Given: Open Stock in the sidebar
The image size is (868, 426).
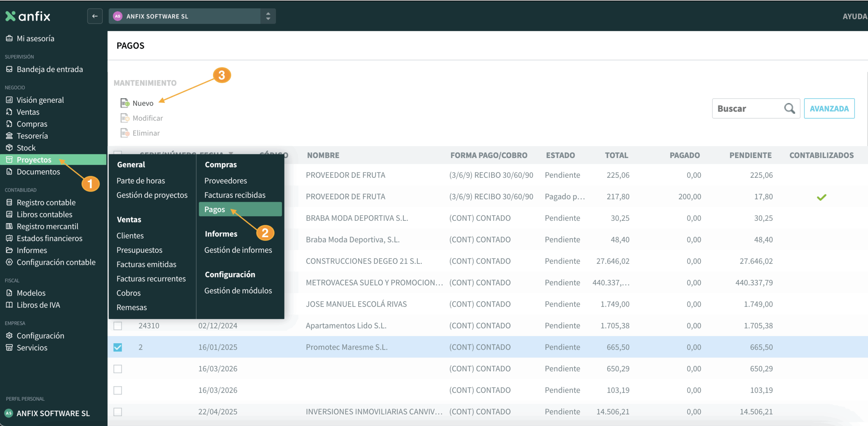Looking at the screenshot, I should (26, 148).
